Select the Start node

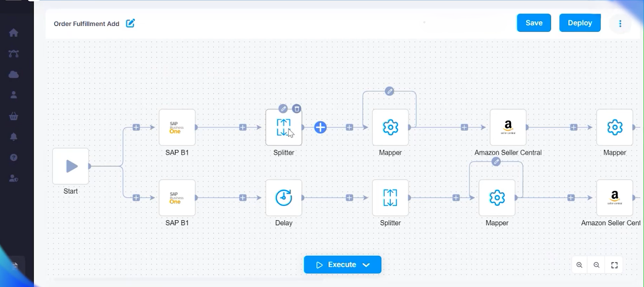(x=70, y=166)
